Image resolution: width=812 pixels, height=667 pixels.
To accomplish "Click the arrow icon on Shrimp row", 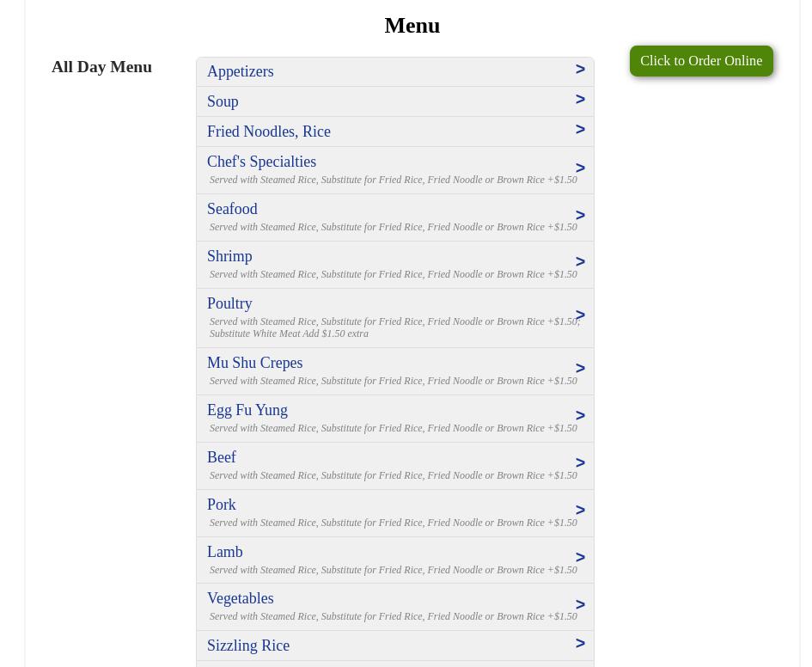I will [x=580, y=262].
